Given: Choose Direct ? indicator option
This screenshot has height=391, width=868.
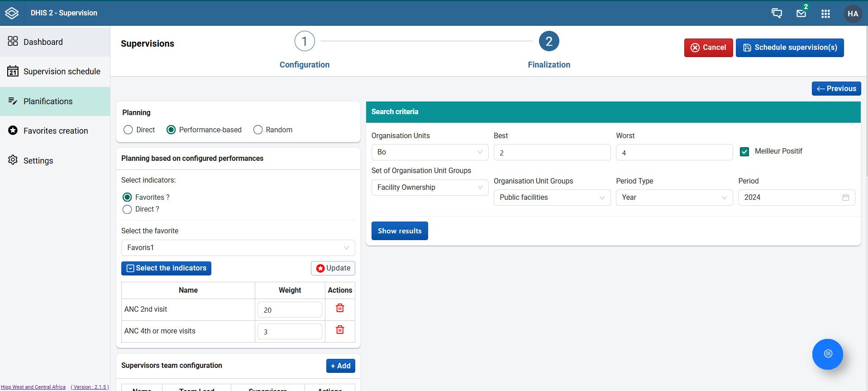Looking at the screenshot, I should [127, 209].
